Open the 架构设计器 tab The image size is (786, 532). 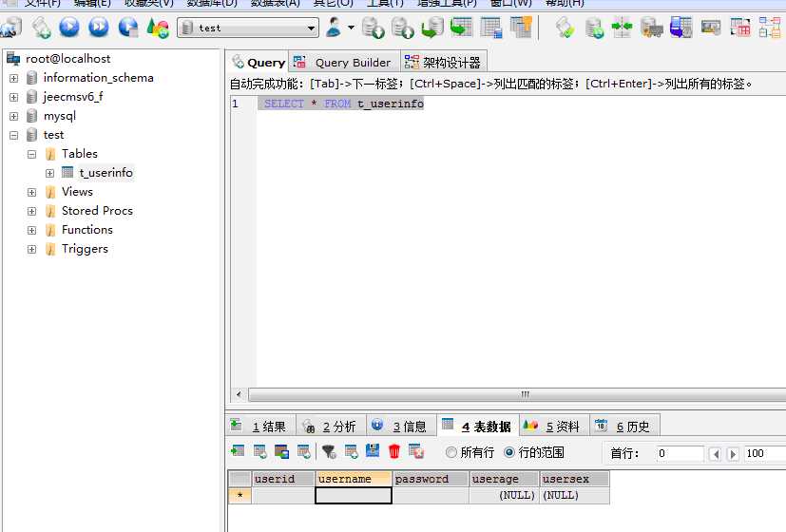pos(444,62)
